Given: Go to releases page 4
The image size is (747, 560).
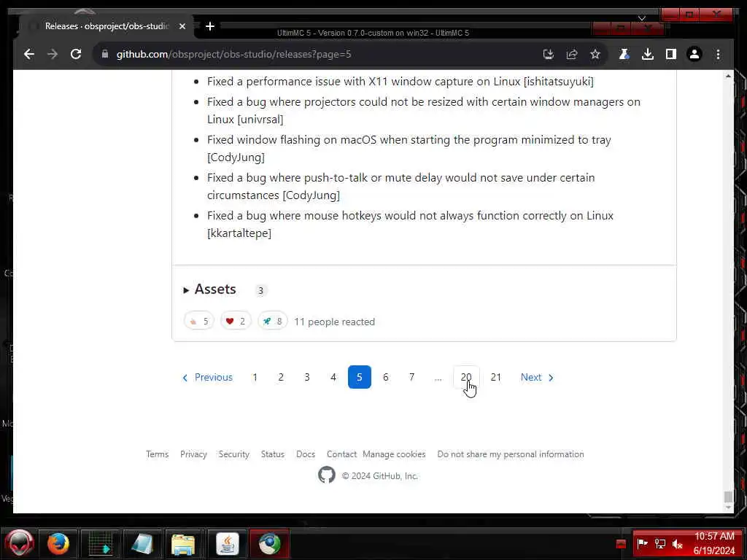Looking at the screenshot, I should pyautogui.click(x=333, y=377).
